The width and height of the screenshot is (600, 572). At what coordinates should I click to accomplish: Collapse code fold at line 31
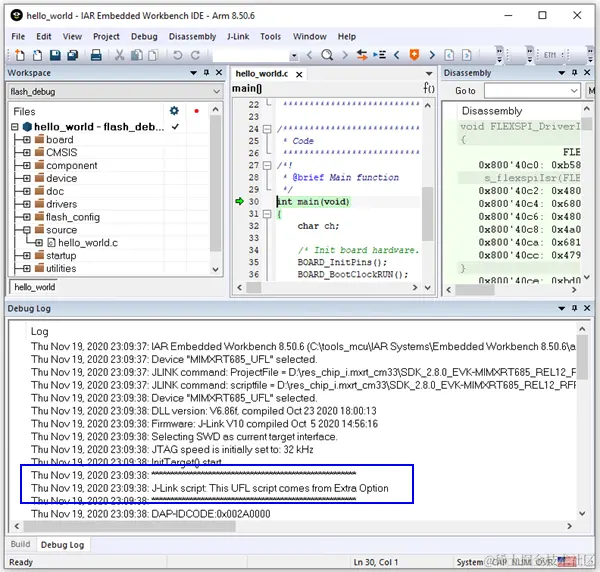(x=267, y=214)
